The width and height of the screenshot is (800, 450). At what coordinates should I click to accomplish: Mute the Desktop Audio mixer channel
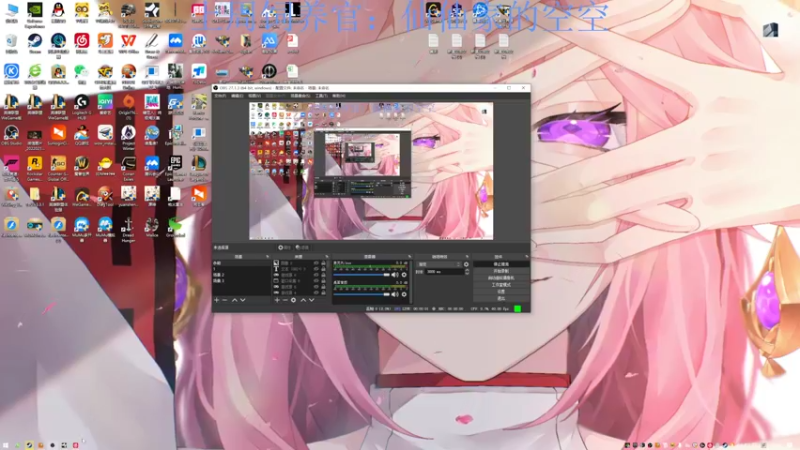click(x=395, y=294)
